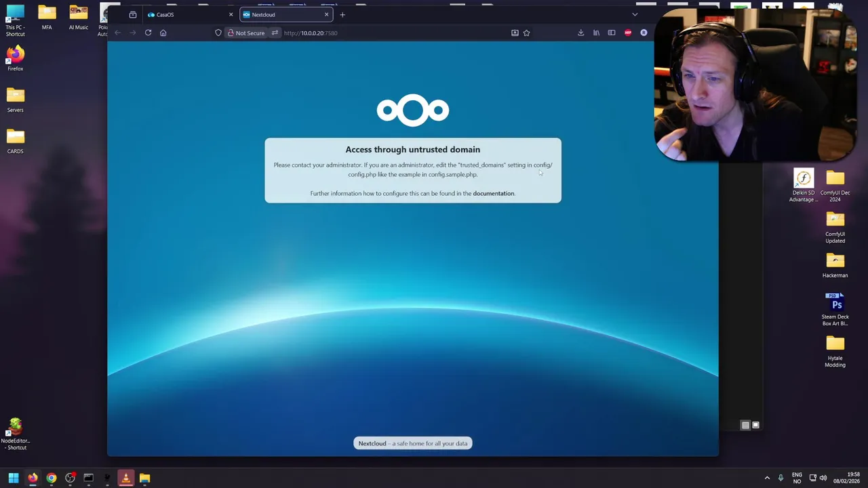
Task: Open the red ABP extension icon
Action: point(628,33)
